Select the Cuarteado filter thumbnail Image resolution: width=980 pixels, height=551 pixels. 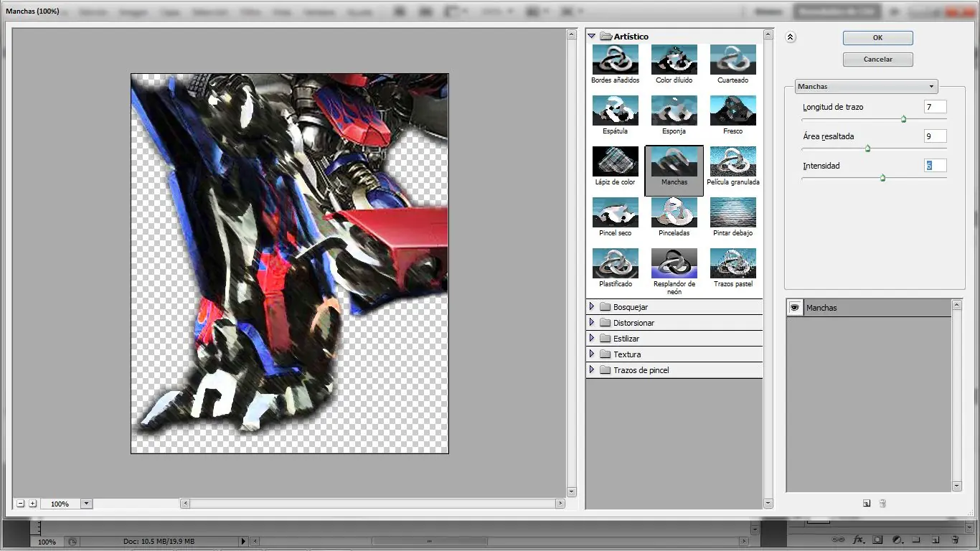tap(732, 60)
